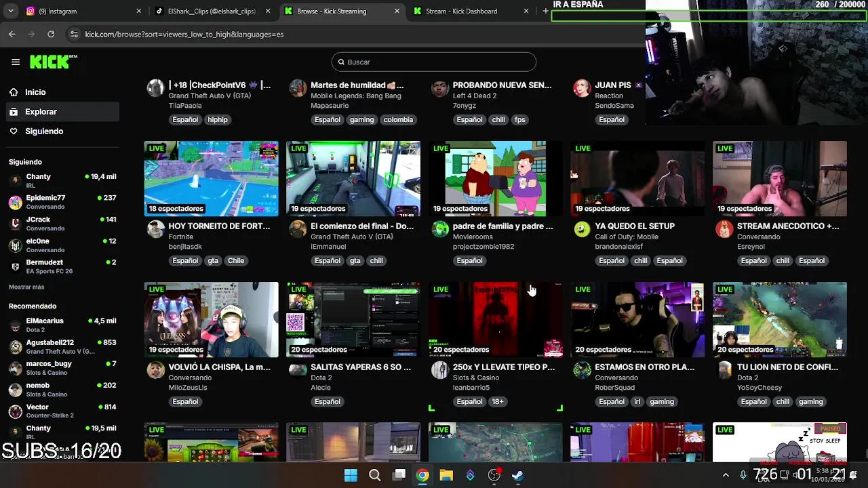The height and width of the screenshot is (488, 868).
Task: Open ESTAMOS EN OTRO PLA stream thumbnail
Action: point(637,319)
